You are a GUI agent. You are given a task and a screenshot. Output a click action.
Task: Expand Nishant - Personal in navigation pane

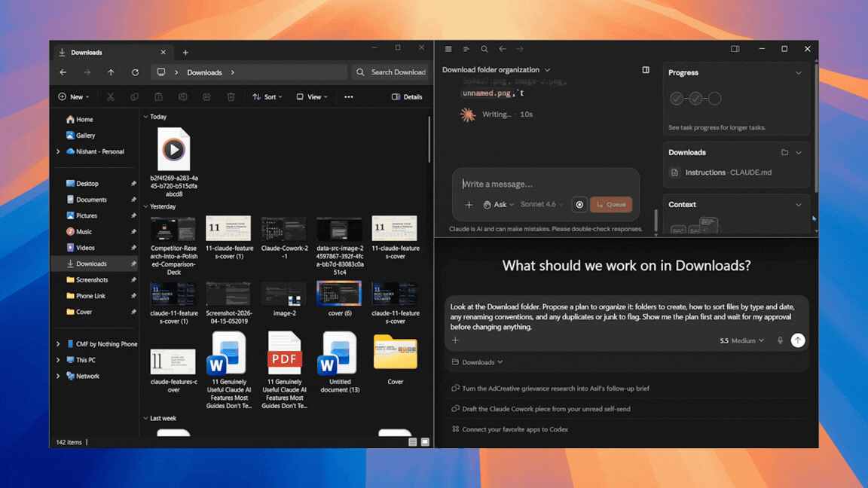tap(58, 151)
